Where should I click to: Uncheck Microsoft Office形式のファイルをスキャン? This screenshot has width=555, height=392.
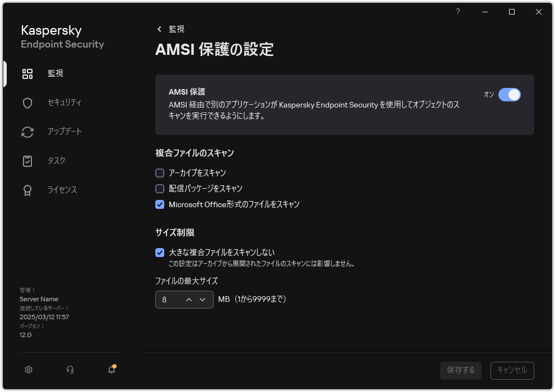(160, 204)
